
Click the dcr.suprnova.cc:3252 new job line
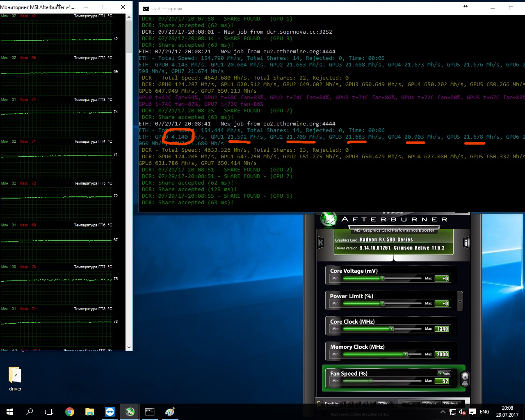click(x=237, y=32)
